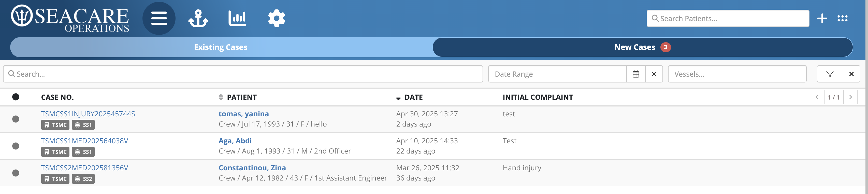Click SS2 vessel badge under TSMCSS2MED202581356V
The height and width of the screenshot is (194, 868).
coord(83,179)
